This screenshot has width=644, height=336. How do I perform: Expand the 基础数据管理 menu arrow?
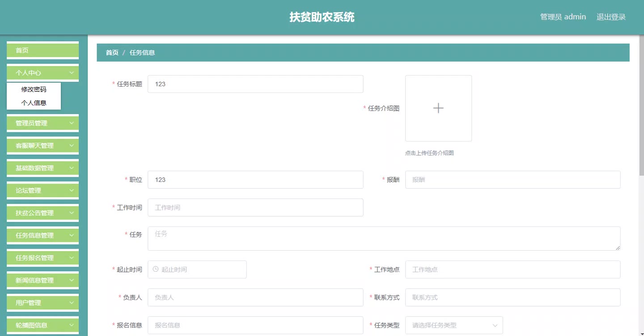point(72,168)
